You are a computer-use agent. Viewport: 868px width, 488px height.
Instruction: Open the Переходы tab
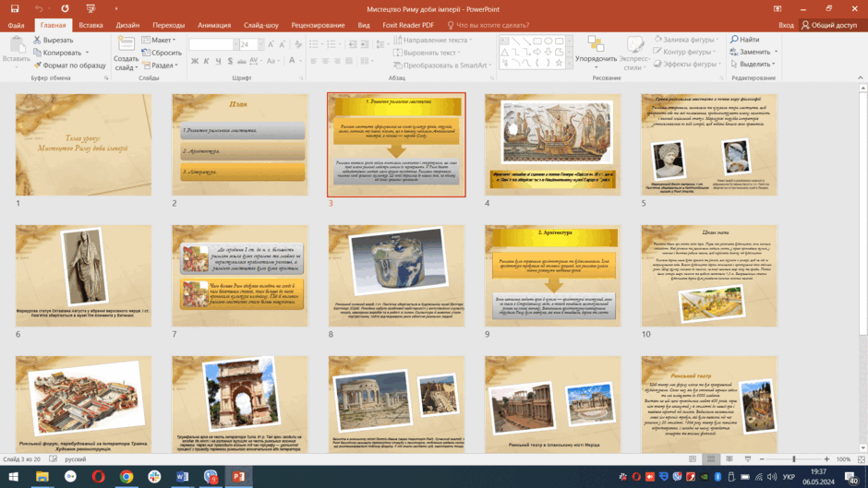pyautogui.click(x=169, y=25)
